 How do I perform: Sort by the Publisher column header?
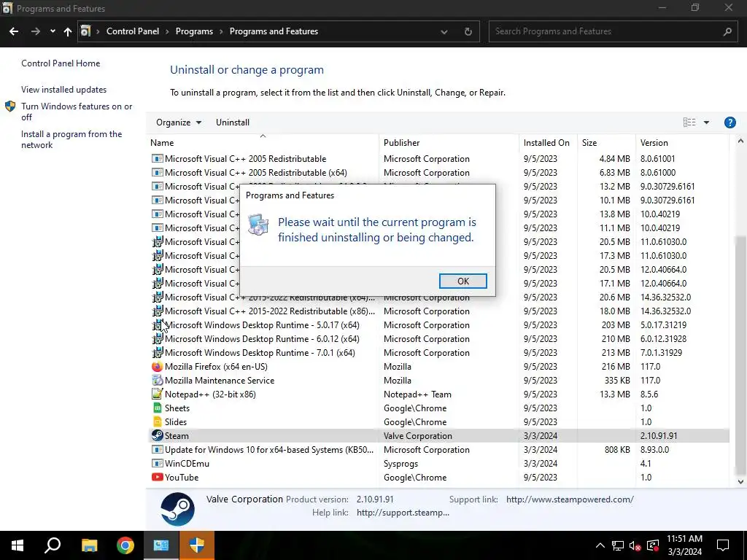click(x=402, y=143)
